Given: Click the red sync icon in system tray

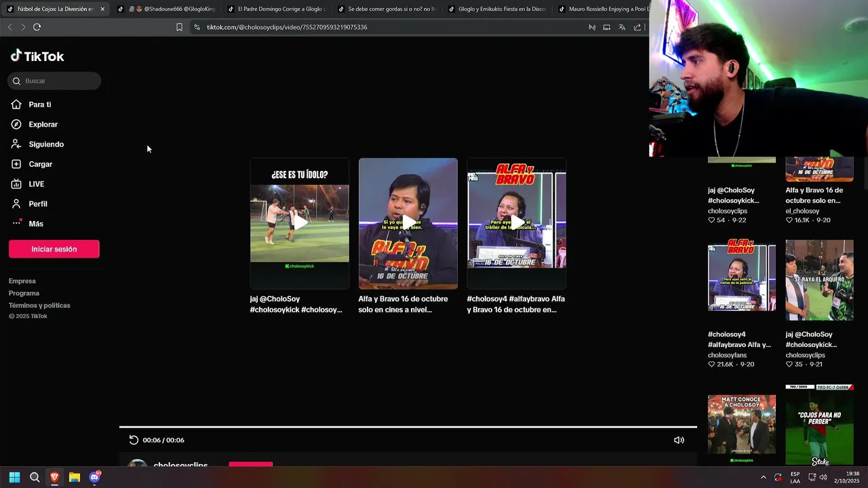Looking at the screenshot, I should point(778,477).
